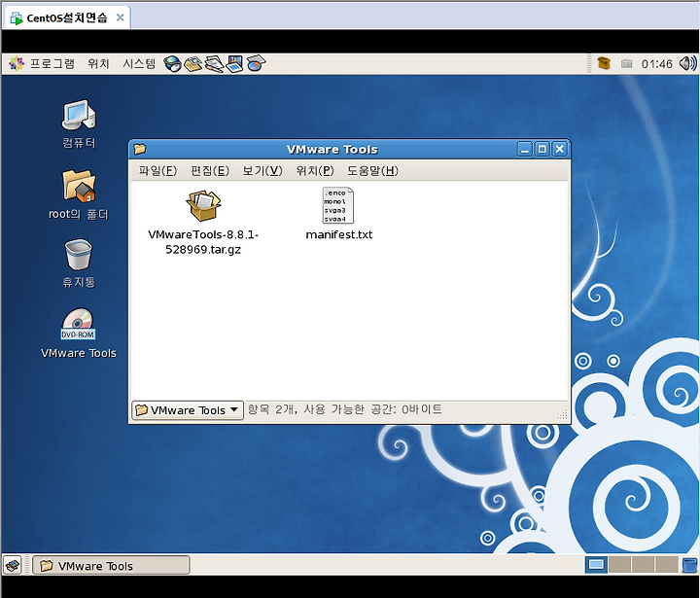Open the 보기(V) menu
700x598 pixels.
point(262,170)
